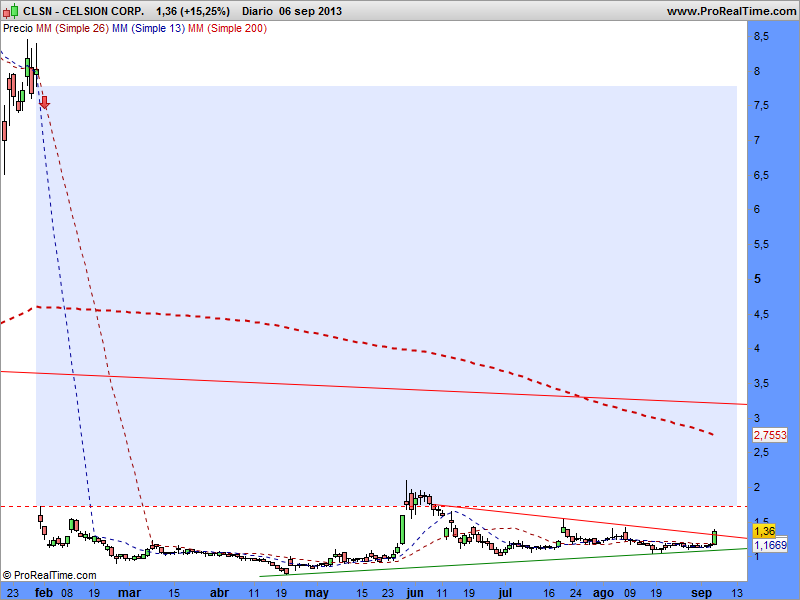This screenshot has height=600, width=800.
Task: Click the red down arrow marker
Action: coord(44,102)
